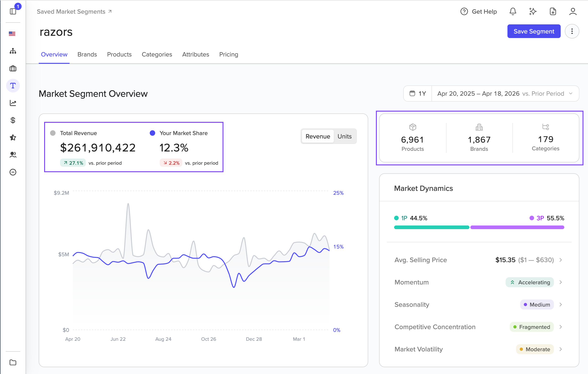
Task: Toggle the Total Revenue legend dot
Action: click(53, 133)
